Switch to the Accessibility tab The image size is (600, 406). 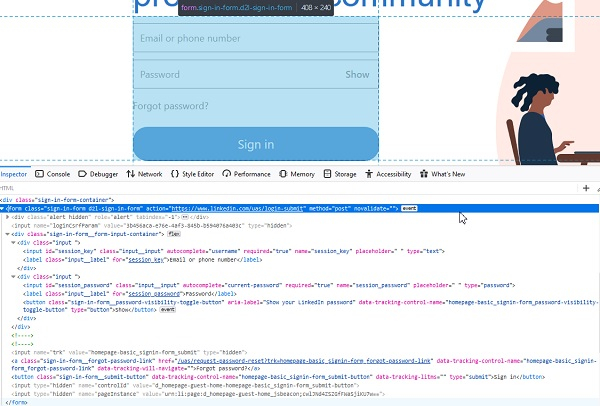(388, 174)
